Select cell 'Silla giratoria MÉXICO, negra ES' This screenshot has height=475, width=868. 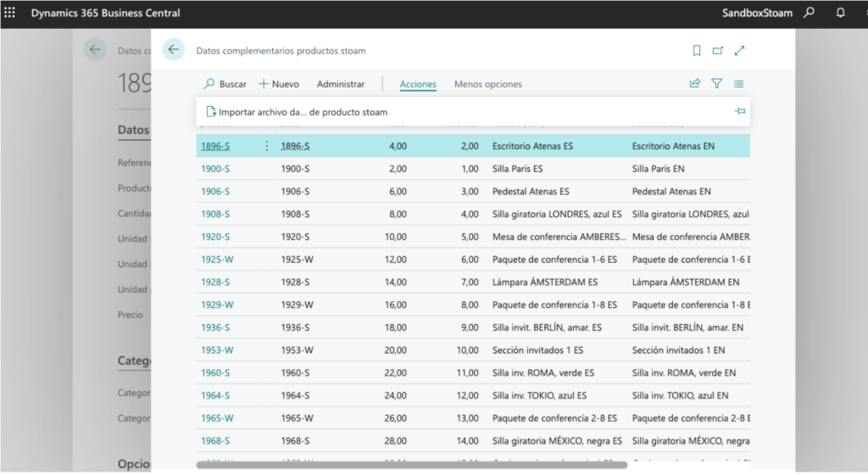pos(557,441)
